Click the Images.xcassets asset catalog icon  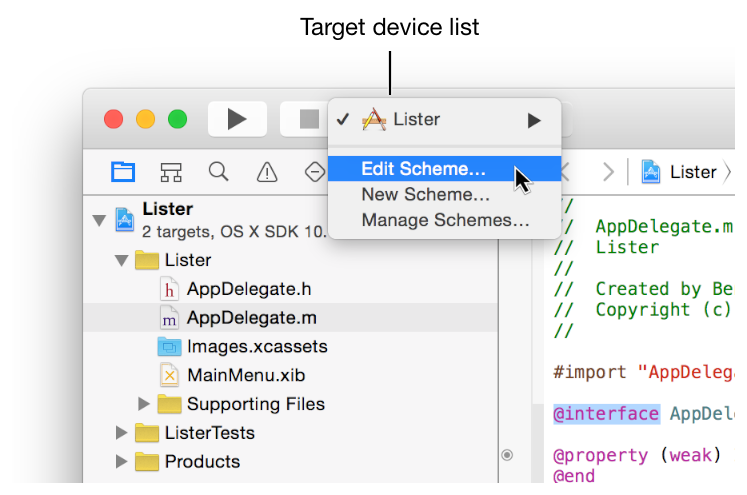pyautogui.click(x=169, y=346)
